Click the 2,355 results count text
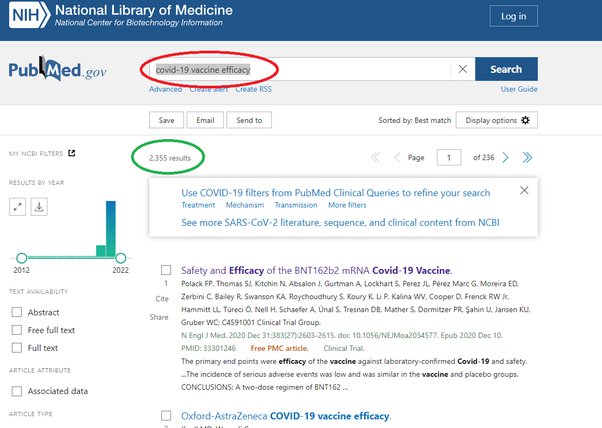This screenshot has width=602, height=428. pyautogui.click(x=170, y=158)
